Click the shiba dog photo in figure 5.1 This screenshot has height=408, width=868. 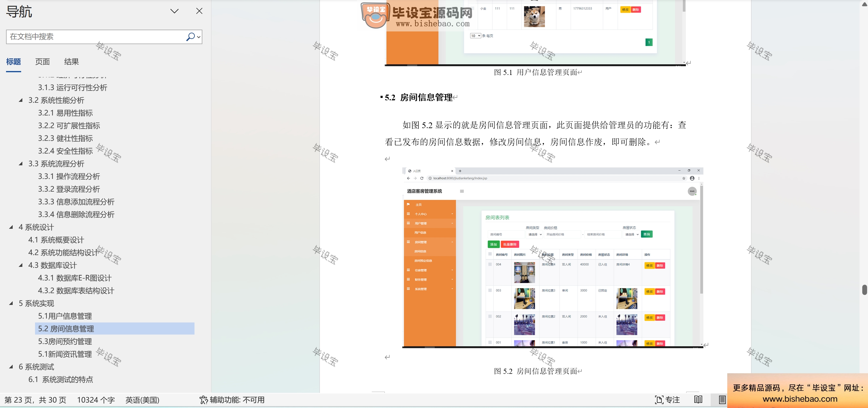(534, 17)
